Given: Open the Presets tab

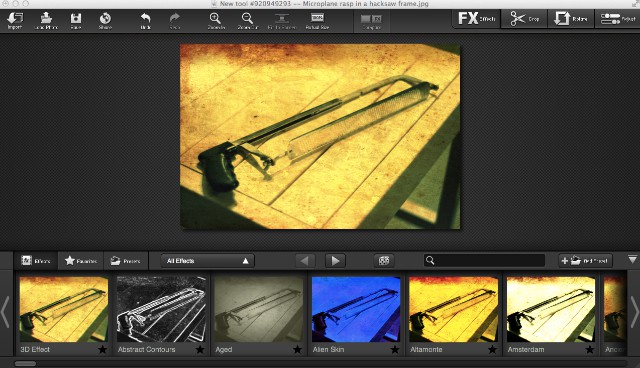Looking at the screenshot, I should pyautogui.click(x=125, y=261).
